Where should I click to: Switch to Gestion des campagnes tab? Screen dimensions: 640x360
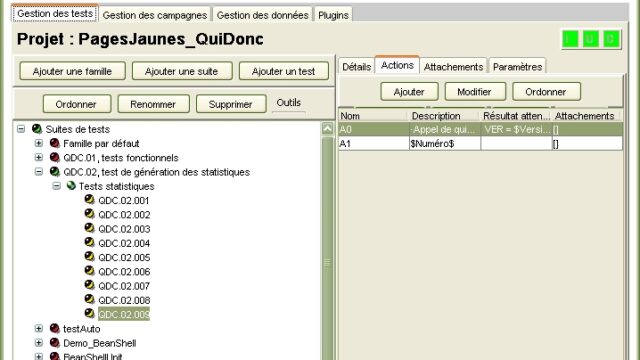pyautogui.click(x=155, y=15)
